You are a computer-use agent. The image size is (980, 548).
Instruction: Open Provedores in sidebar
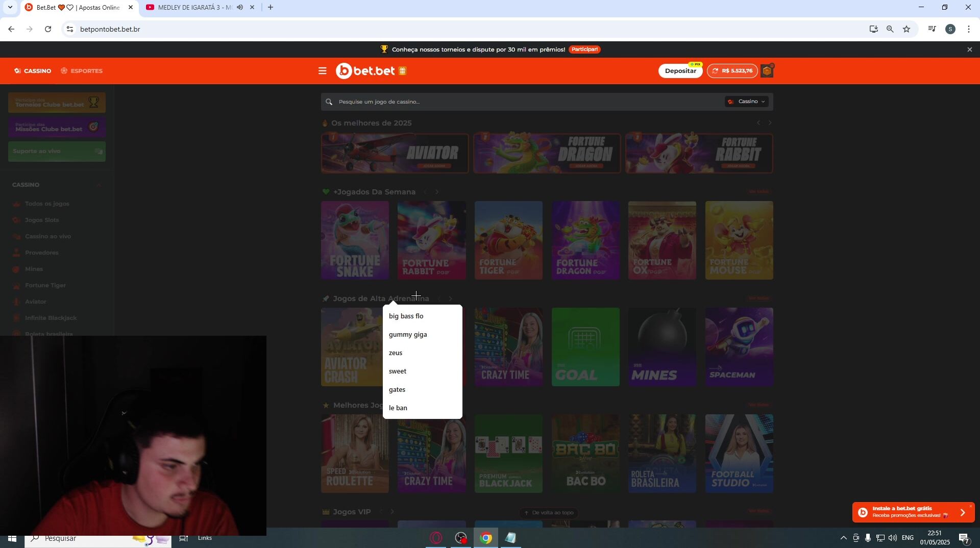coord(41,253)
